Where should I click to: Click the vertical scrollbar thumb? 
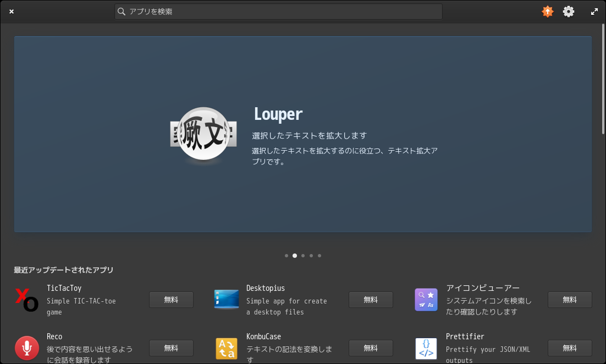click(603, 79)
